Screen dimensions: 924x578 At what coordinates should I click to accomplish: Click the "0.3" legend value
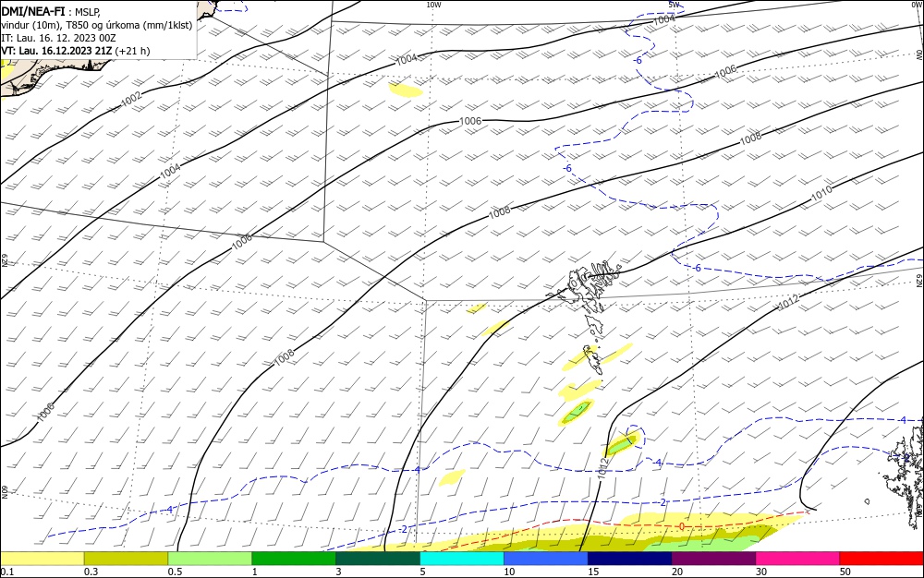pyautogui.click(x=91, y=572)
